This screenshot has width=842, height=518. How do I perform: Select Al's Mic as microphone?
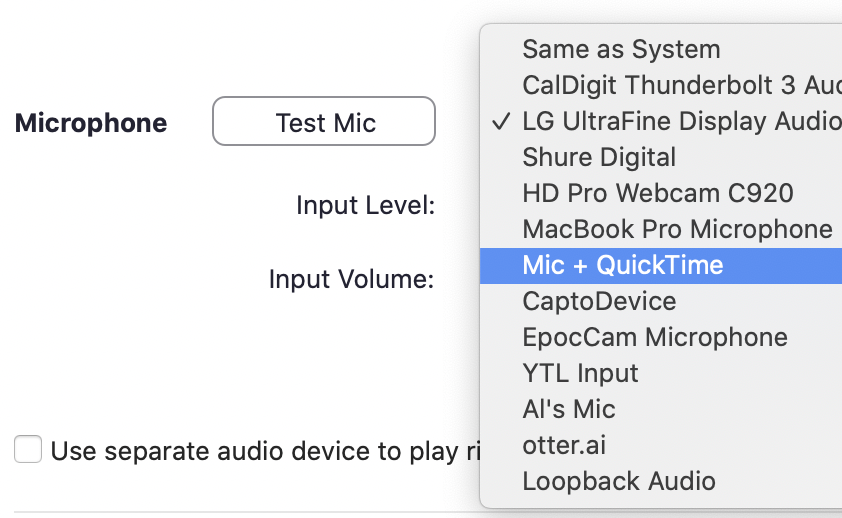pos(568,409)
